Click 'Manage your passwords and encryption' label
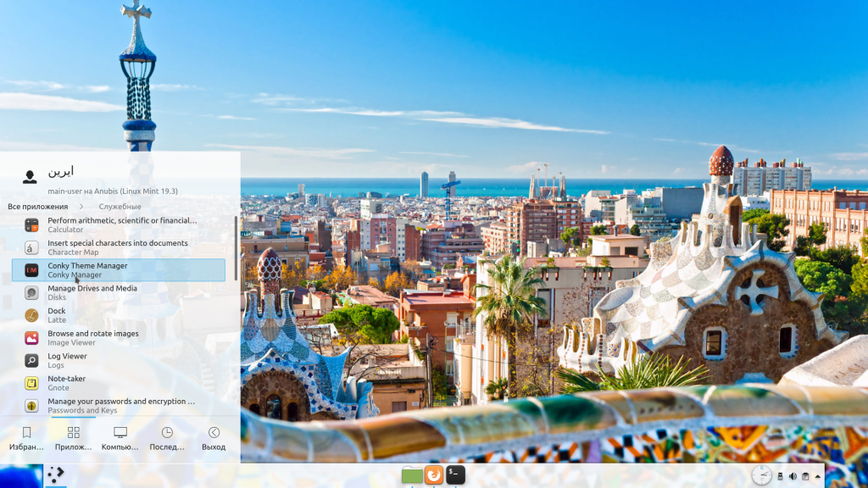The image size is (868, 488). click(x=121, y=401)
